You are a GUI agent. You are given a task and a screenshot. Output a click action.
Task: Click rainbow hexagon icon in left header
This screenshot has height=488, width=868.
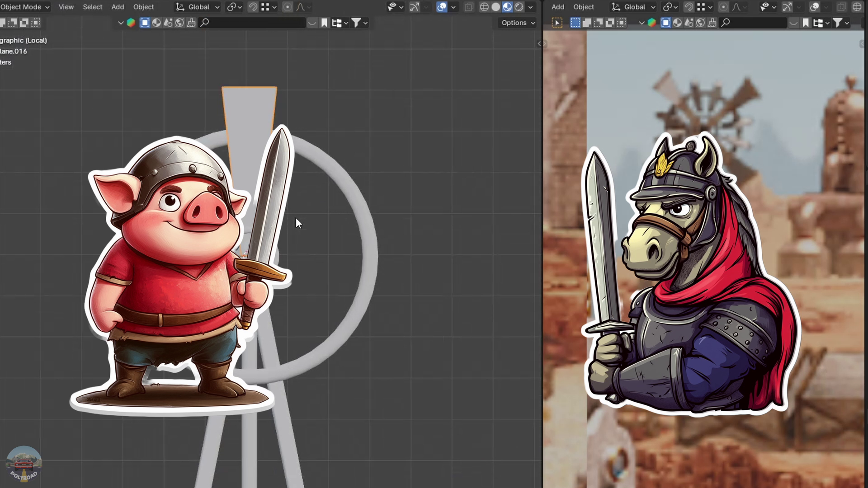pyautogui.click(x=131, y=23)
